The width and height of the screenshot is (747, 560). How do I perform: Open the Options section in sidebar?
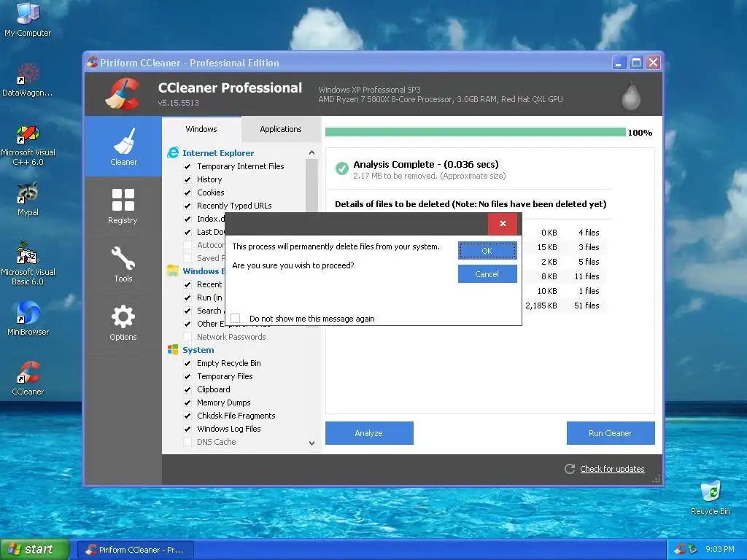(x=123, y=322)
